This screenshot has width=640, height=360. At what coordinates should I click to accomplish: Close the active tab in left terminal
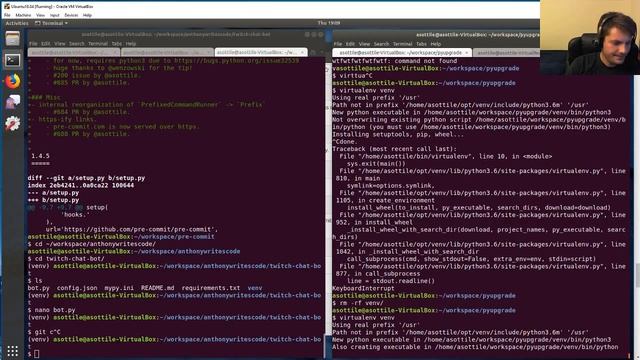302,52
